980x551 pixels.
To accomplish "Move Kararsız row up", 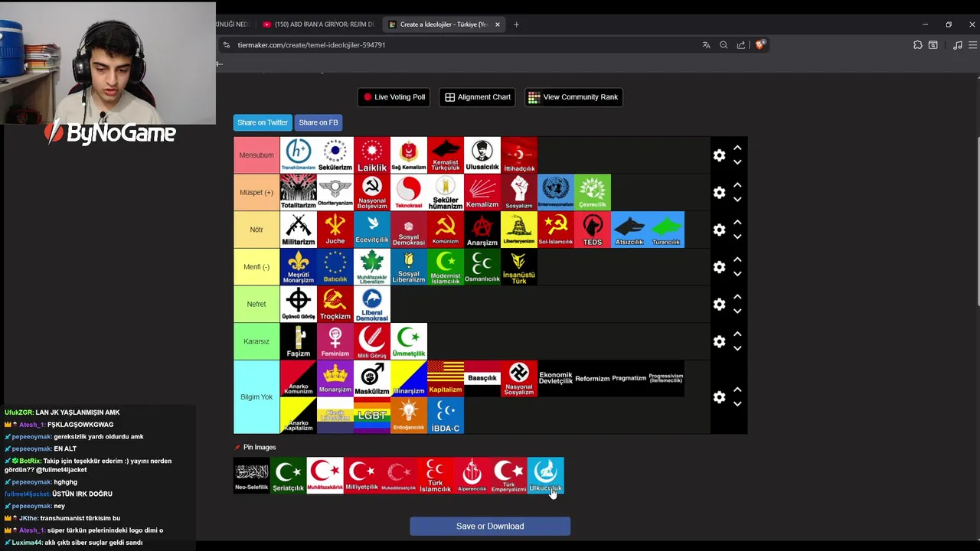I will tap(737, 334).
